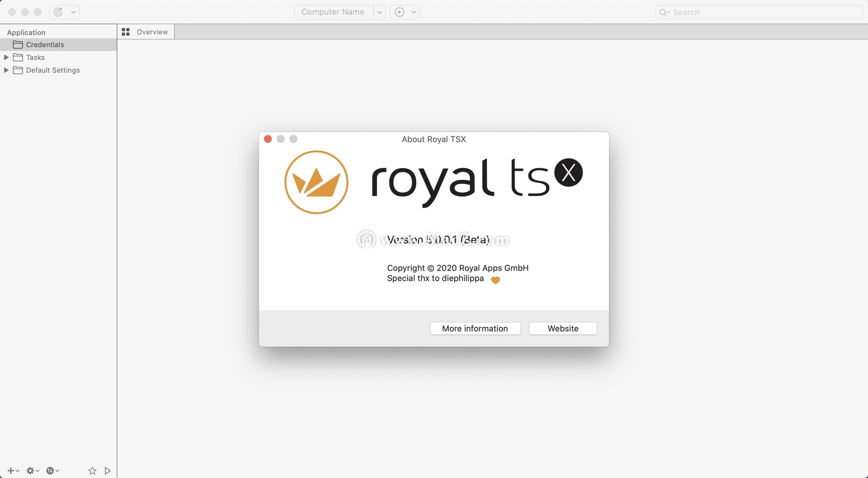Open the dropdown beside the connect target icon
The height and width of the screenshot is (478, 868).
[73, 12]
